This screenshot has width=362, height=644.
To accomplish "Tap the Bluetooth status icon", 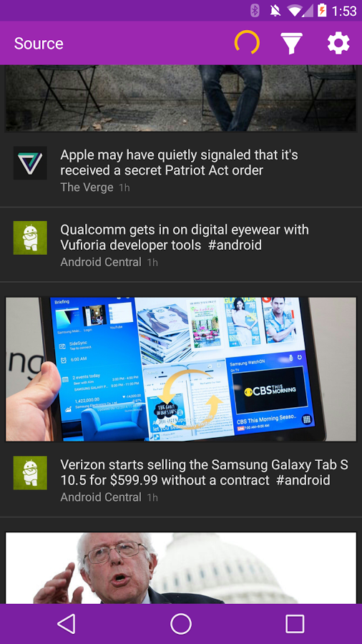I will [x=255, y=11].
